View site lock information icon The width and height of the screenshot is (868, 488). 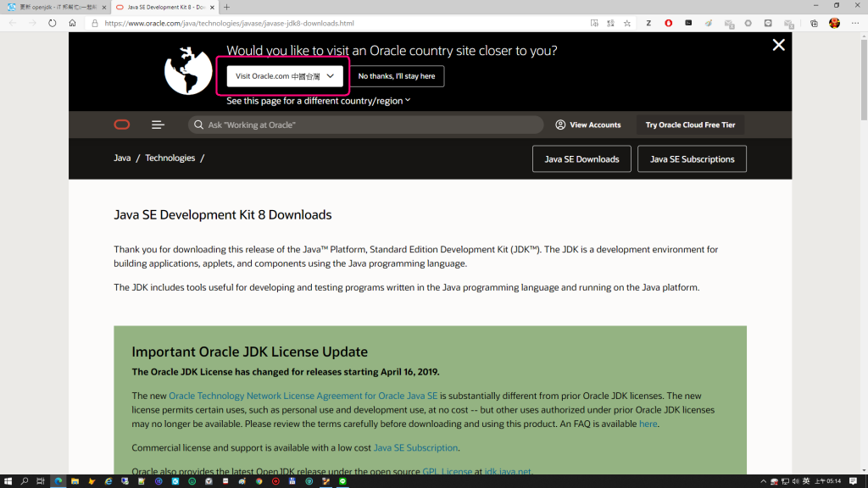95,23
